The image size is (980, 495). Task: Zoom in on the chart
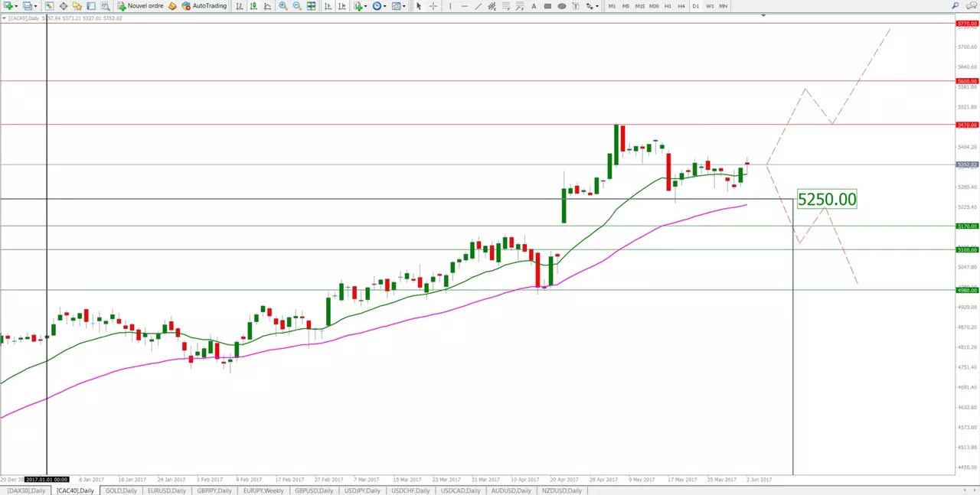pos(283,6)
